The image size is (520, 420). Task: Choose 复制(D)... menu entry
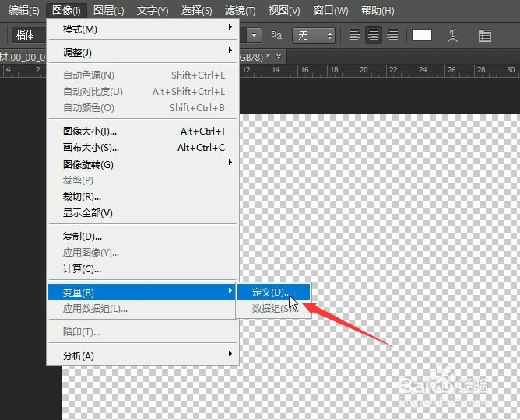pyautogui.click(x=142, y=236)
